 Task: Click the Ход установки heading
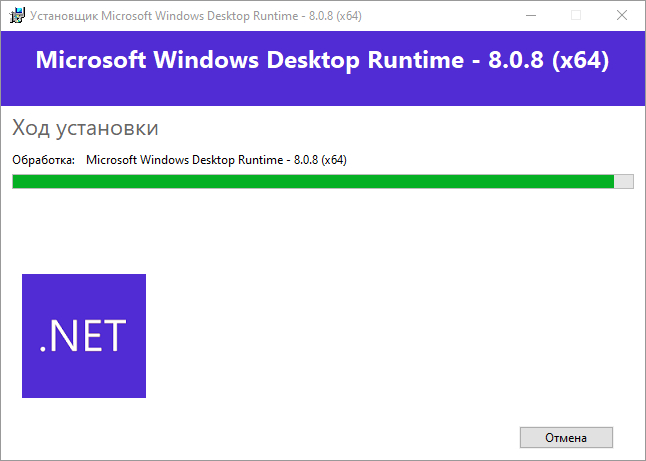click(85, 128)
